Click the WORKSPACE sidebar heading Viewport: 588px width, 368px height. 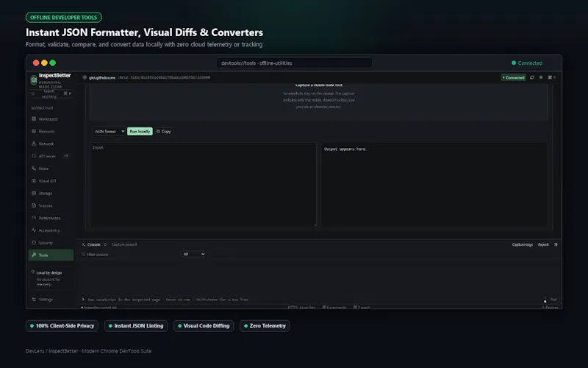[x=42, y=108]
